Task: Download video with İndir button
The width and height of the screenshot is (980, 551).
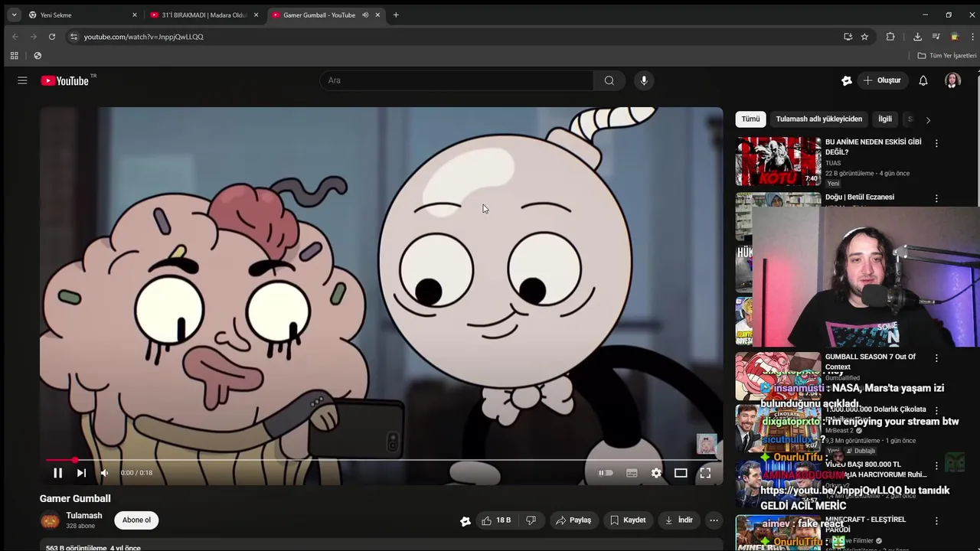Action: pos(678,520)
